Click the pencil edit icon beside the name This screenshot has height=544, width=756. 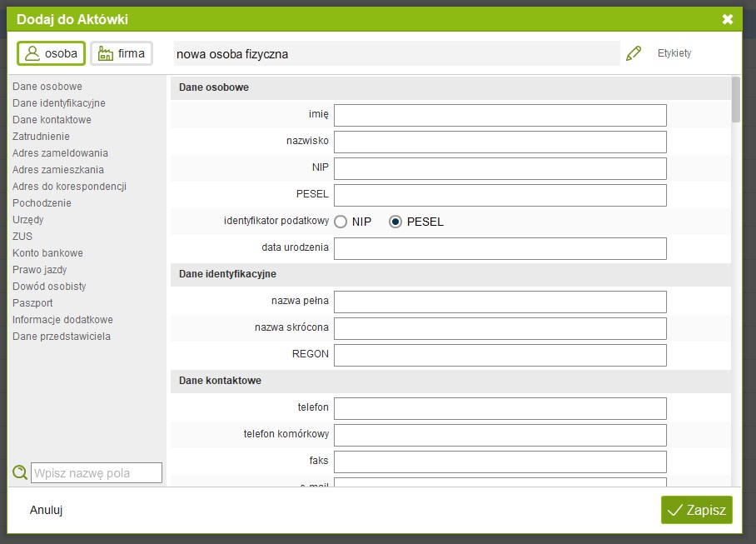point(634,53)
